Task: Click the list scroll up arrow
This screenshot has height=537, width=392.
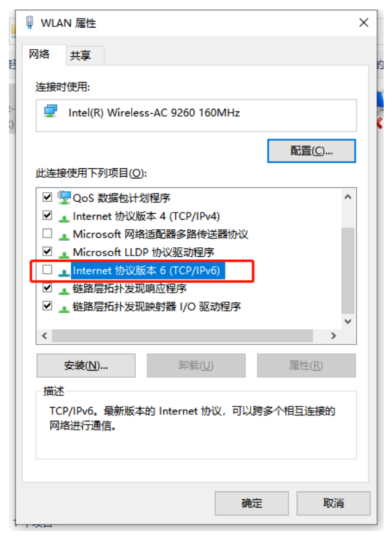Action: point(348,197)
